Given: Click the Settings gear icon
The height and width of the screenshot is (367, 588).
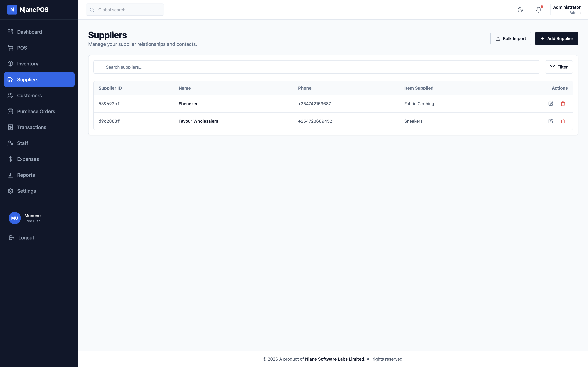Looking at the screenshot, I should [10, 191].
